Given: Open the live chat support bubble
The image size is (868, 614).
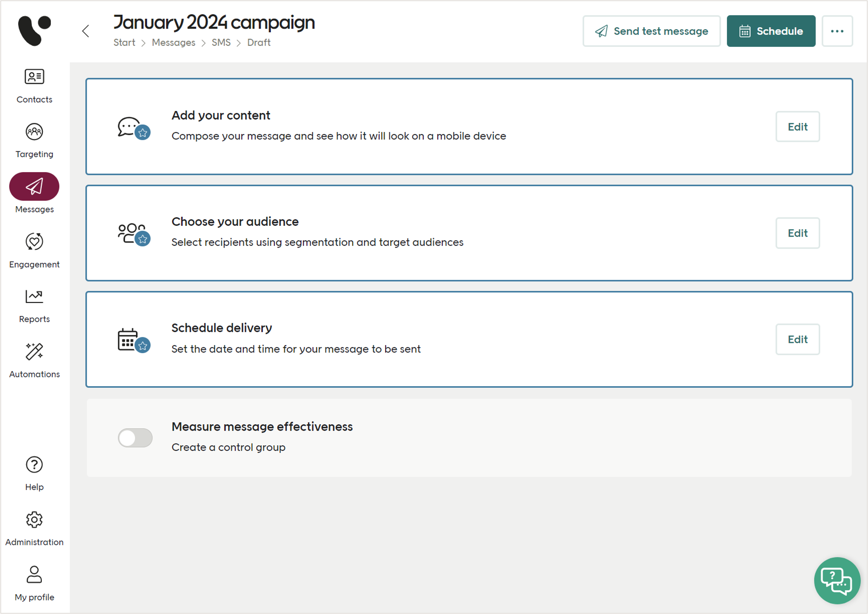Looking at the screenshot, I should [837, 580].
